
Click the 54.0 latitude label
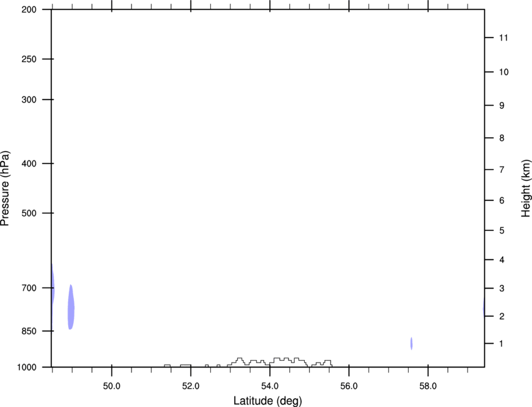[x=270, y=386]
